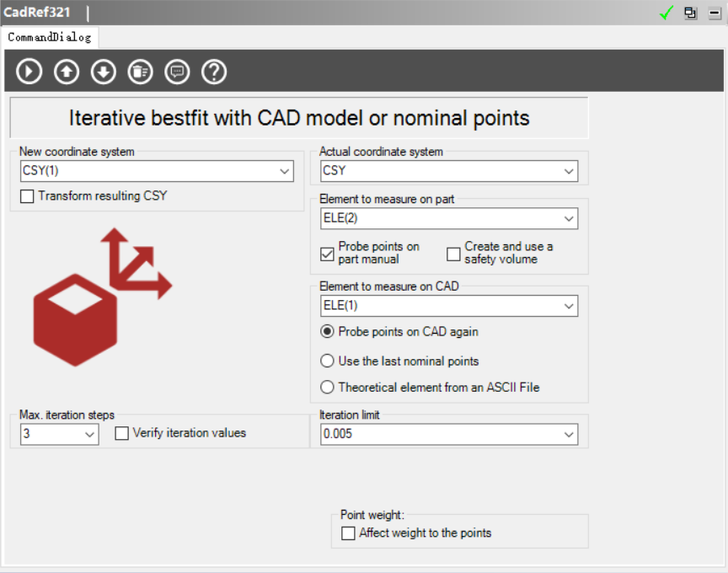This screenshot has width=728, height=573.
Task: Enable Create and use a safety volume
Action: click(x=454, y=254)
